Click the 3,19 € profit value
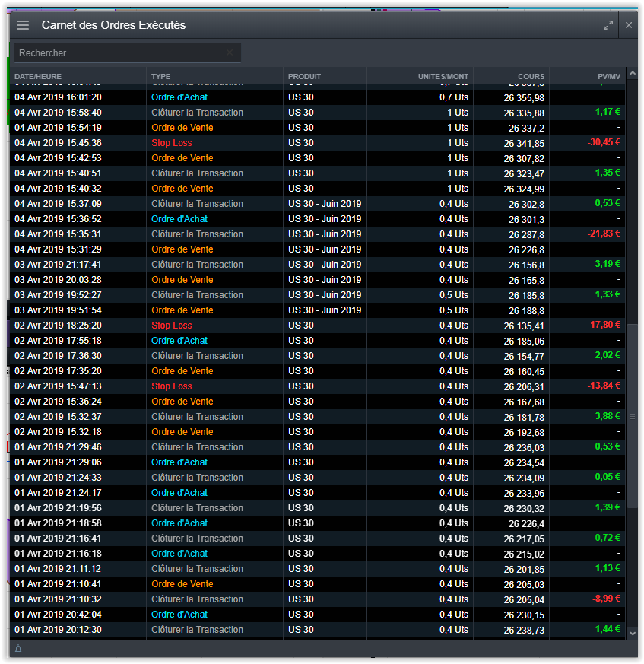 pos(608,264)
